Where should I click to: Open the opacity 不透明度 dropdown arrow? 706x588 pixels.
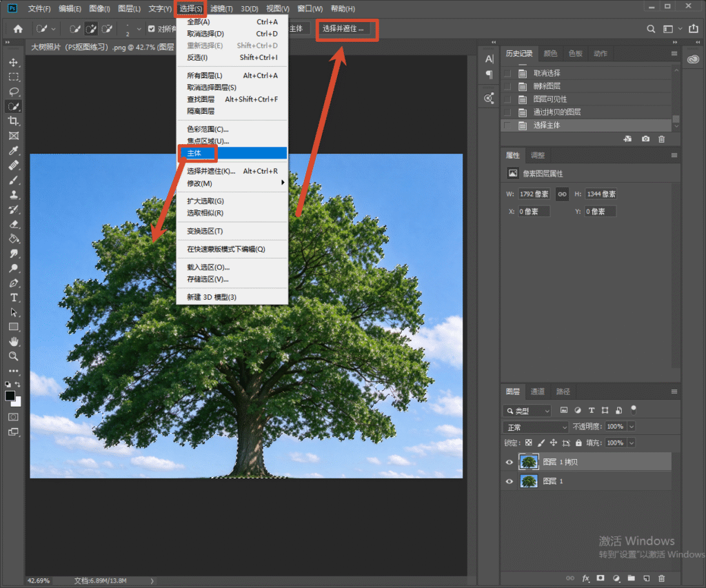[x=632, y=427]
